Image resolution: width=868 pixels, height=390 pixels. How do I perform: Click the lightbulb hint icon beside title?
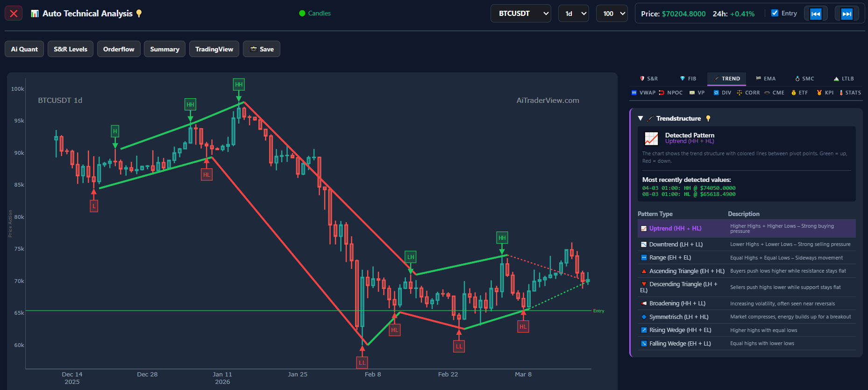point(139,14)
